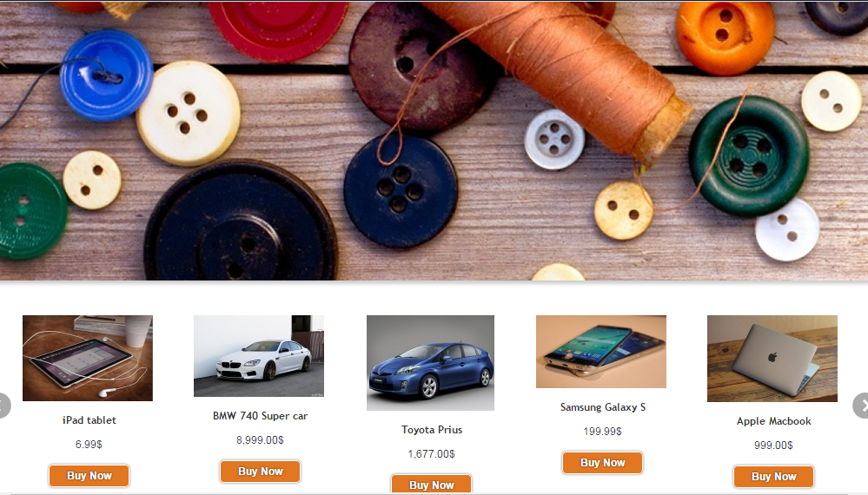868x495 pixels.
Task: Open the Apple Macbook title link
Action: click(x=774, y=421)
